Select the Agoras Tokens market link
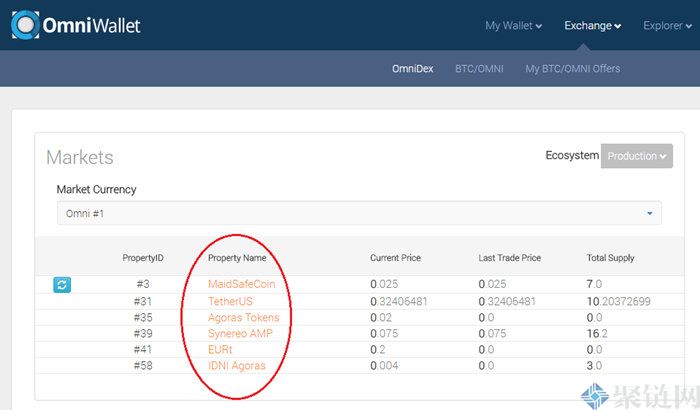Viewport: 700px width, 410px height. pos(243,318)
